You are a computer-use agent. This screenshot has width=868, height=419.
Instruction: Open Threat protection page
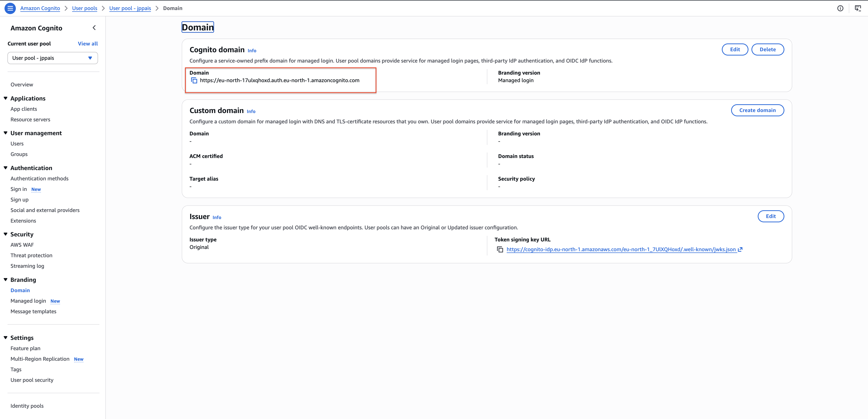[31, 255]
